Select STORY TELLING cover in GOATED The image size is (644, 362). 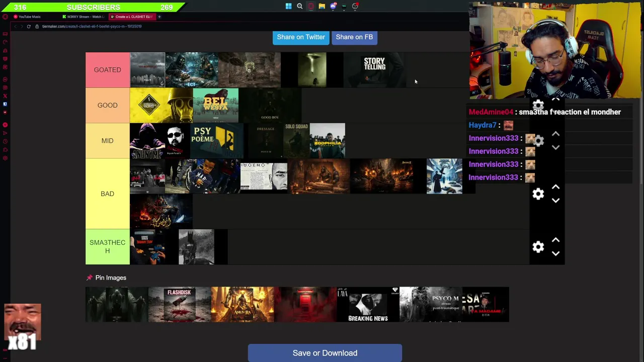click(375, 70)
